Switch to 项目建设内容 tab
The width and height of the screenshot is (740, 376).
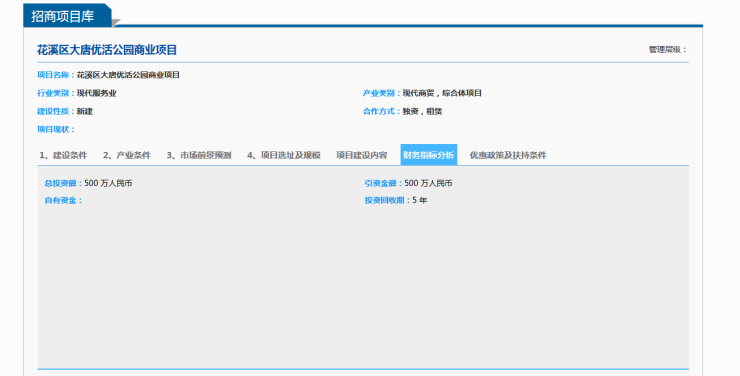[362, 155]
